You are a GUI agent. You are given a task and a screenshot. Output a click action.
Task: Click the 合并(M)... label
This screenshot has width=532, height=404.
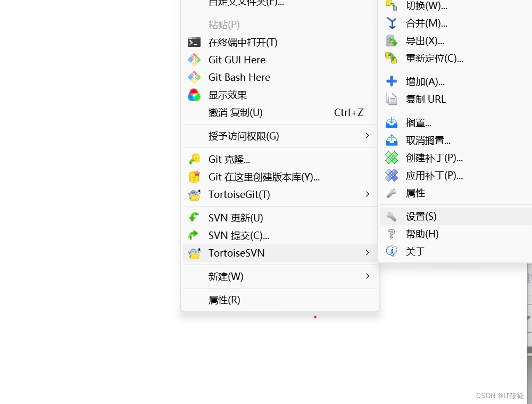pyautogui.click(x=427, y=23)
